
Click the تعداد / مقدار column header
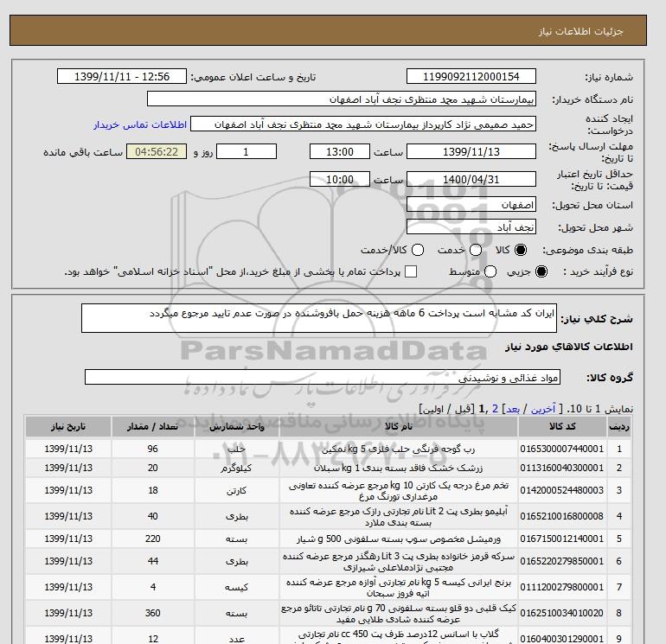pyautogui.click(x=153, y=427)
